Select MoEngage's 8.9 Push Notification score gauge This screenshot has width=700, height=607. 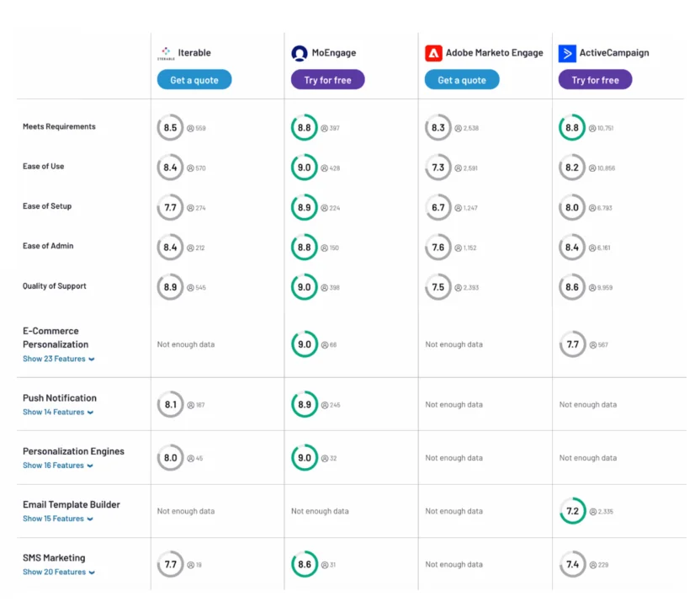[305, 404]
